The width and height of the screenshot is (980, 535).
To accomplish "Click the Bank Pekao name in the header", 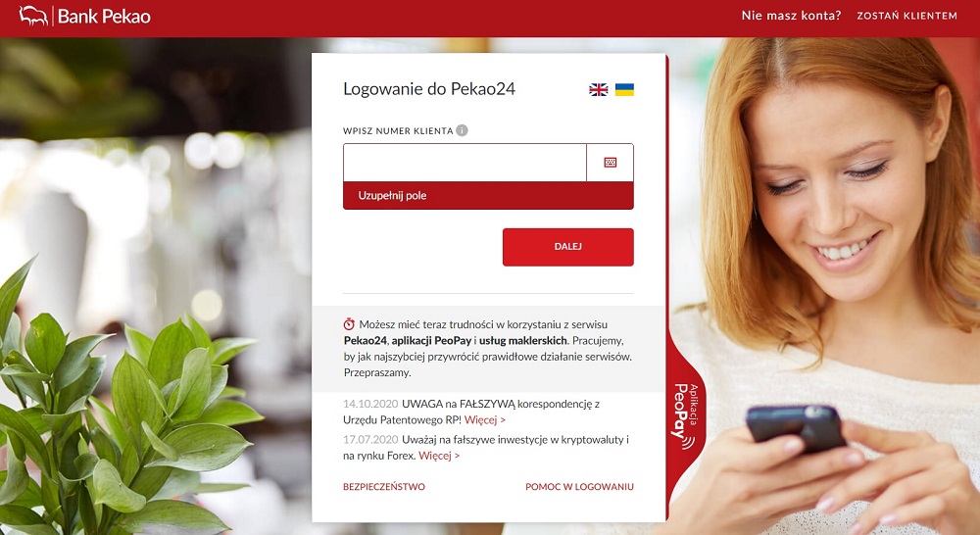I will tap(104, 17).
